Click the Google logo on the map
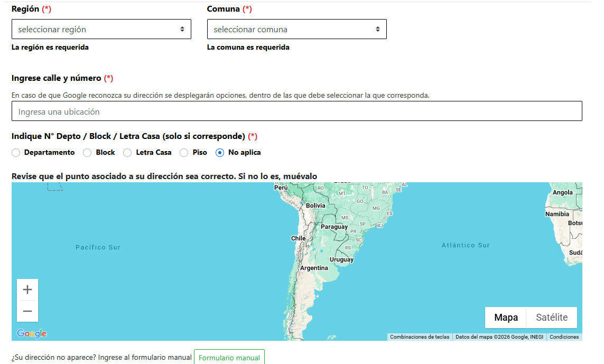The height and width of the screenshot is (364, 604). point(32,333)
